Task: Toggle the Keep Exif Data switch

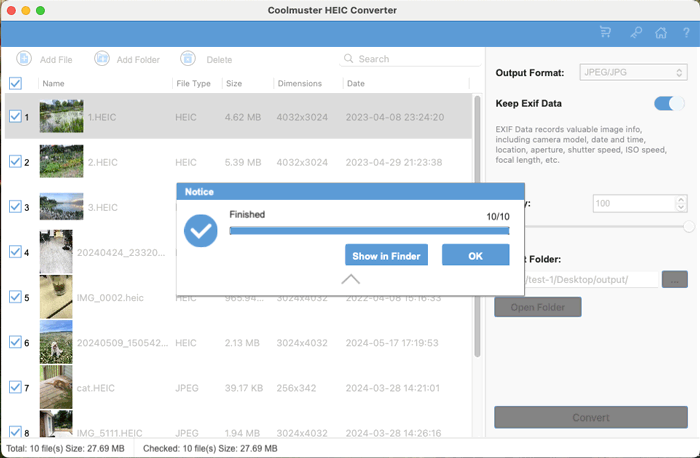Action: 669,103
